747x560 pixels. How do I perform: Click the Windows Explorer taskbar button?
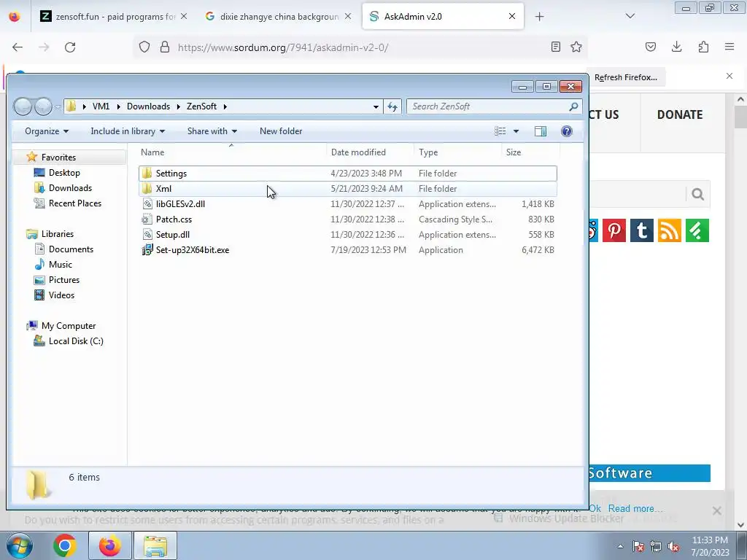(155, 545)
